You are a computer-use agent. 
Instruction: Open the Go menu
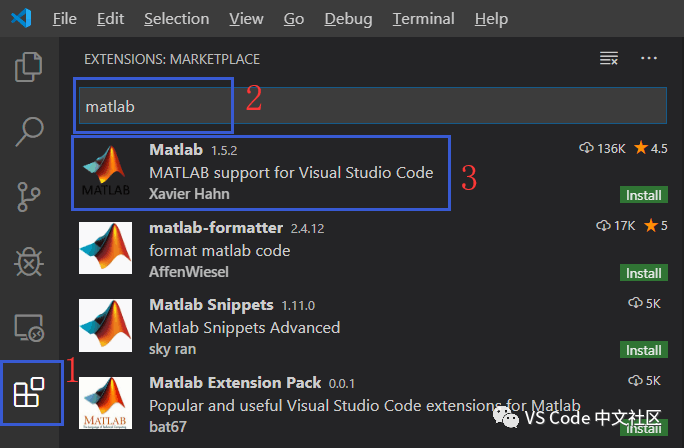click(294, 19)
